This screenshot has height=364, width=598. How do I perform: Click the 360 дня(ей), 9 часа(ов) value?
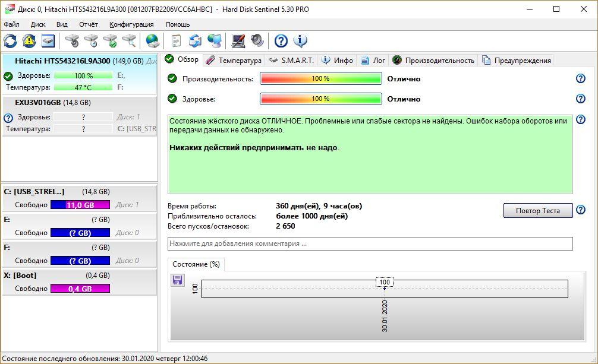coord(319,206)
